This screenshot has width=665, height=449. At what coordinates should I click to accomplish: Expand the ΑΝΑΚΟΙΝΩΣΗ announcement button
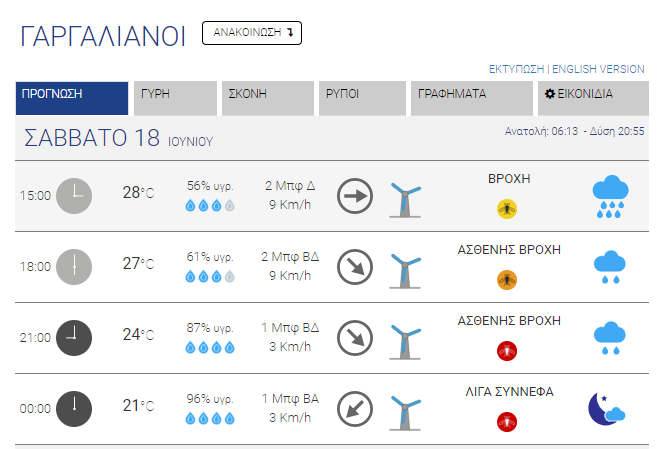point(252,33)
